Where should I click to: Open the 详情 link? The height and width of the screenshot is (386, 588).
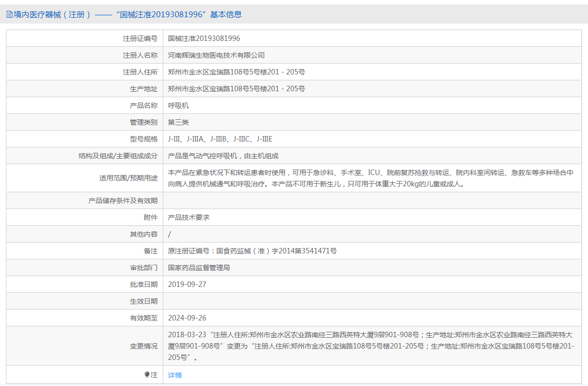click(x=175, y=375)
